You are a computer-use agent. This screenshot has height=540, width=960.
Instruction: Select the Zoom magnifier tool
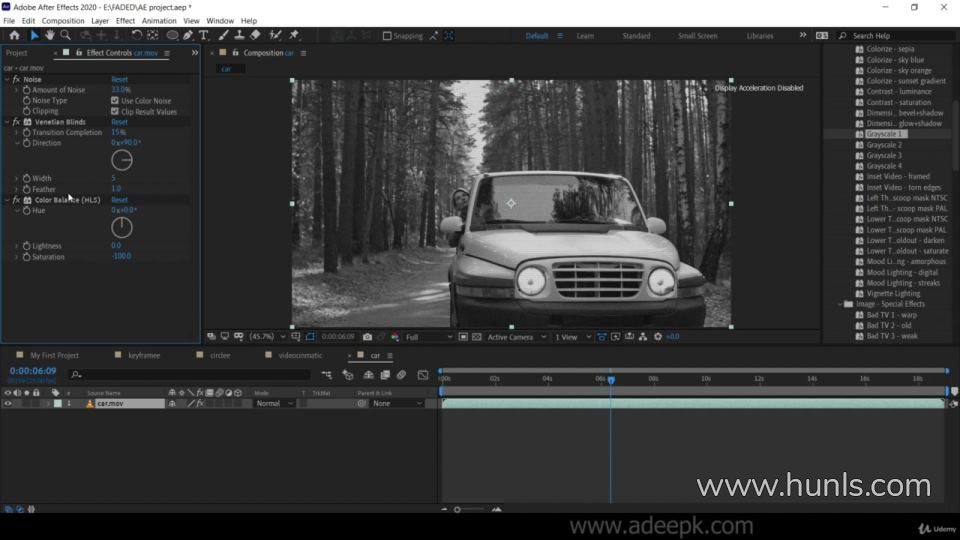point(65,35)
